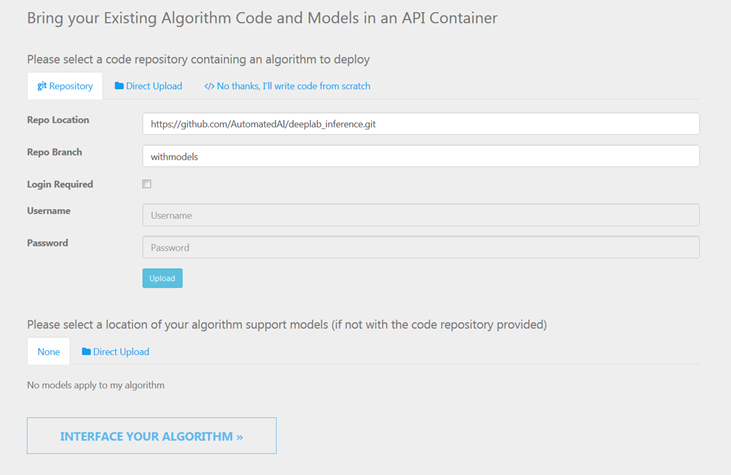731x475 pixels.
Task: Click the 'Login Required' label
Action: point(60,184)
